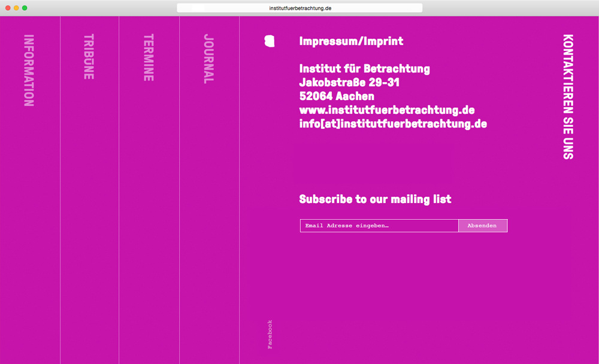The image size is (599, 364).
Task: Click the Subscribe to our mailing list heading
Action: pos(375,199)
